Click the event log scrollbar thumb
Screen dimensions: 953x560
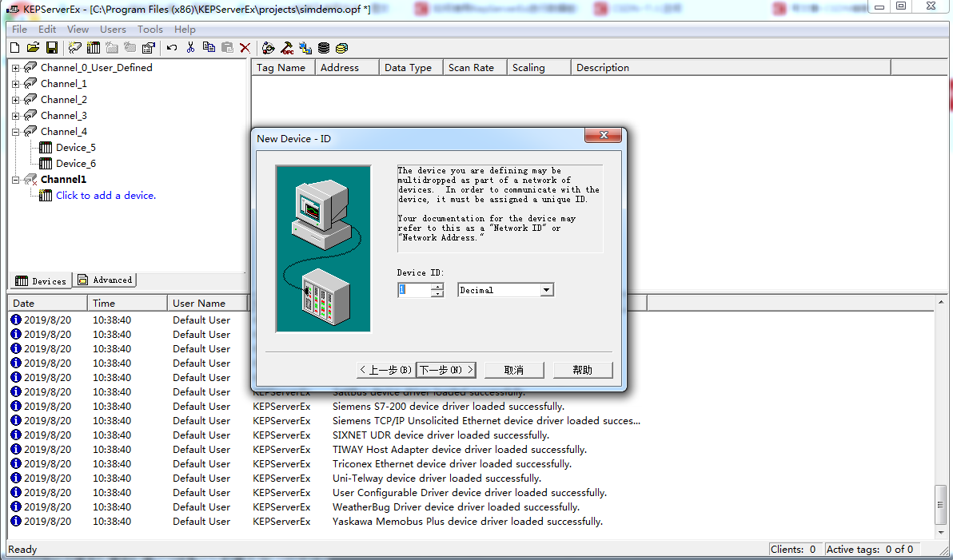coord(941,504)
